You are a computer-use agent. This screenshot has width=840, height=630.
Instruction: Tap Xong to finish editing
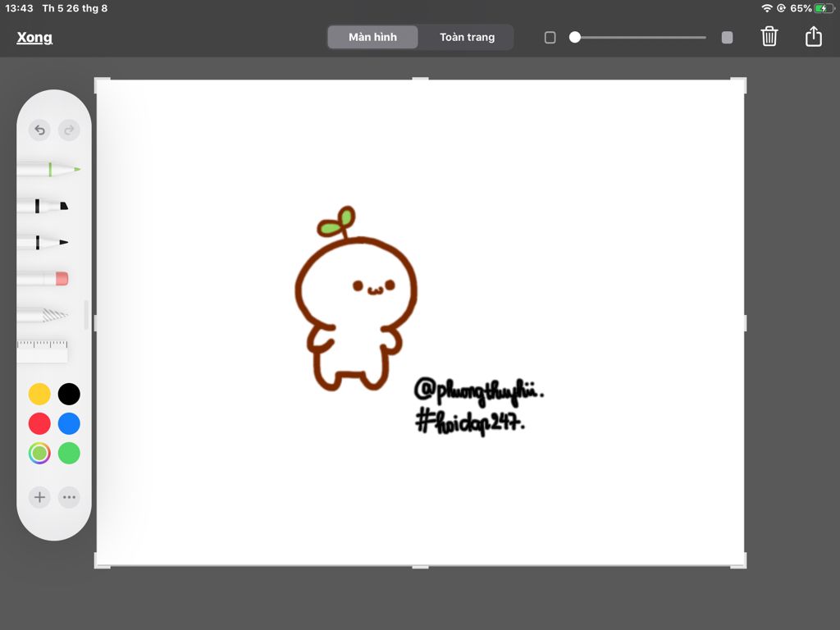[34, 38]
